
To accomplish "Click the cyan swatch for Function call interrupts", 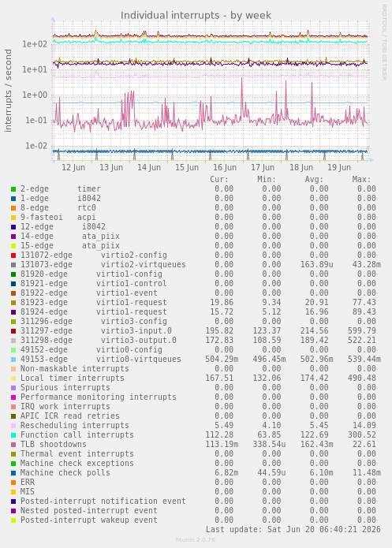I will click(13, 435).
